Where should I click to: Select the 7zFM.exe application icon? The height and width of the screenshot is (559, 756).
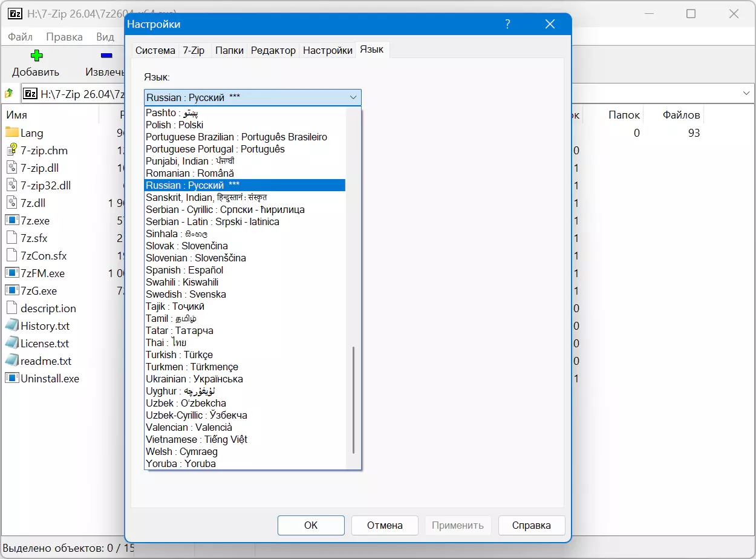pyautogui.click(x=12, y=273)
